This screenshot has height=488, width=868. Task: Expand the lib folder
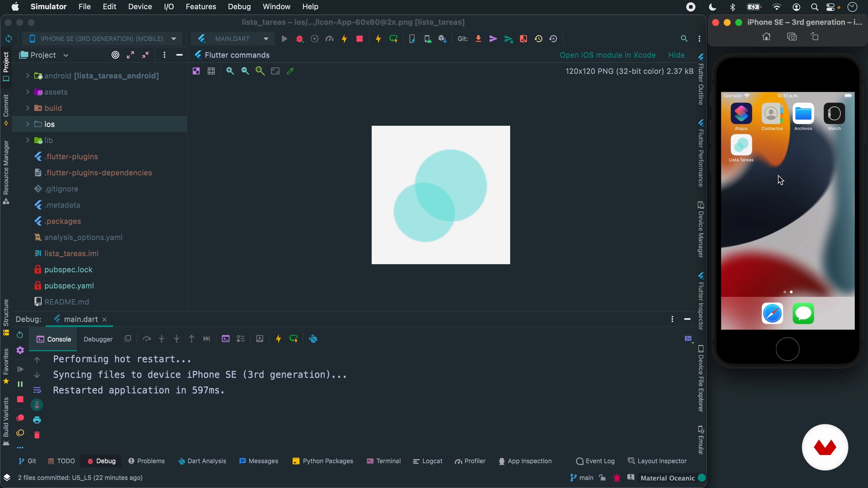click(x=28, y=140)
